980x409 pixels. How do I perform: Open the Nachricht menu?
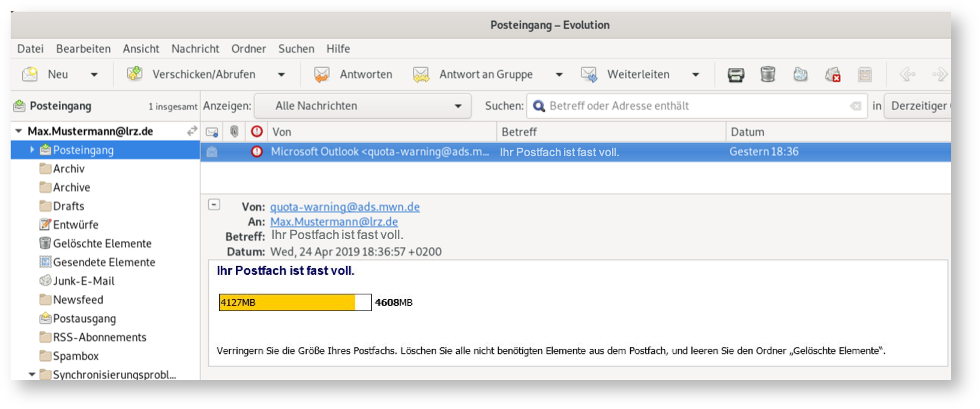(x=195, y=49)
